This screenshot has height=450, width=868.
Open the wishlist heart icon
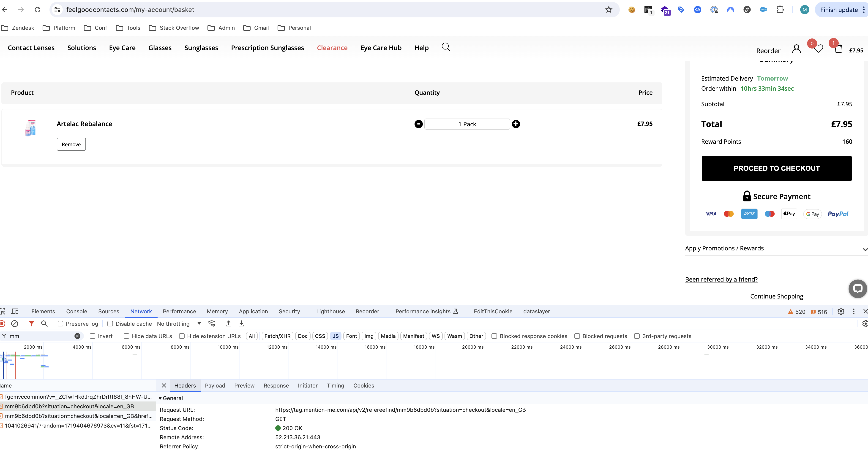(x=819, y=49)
